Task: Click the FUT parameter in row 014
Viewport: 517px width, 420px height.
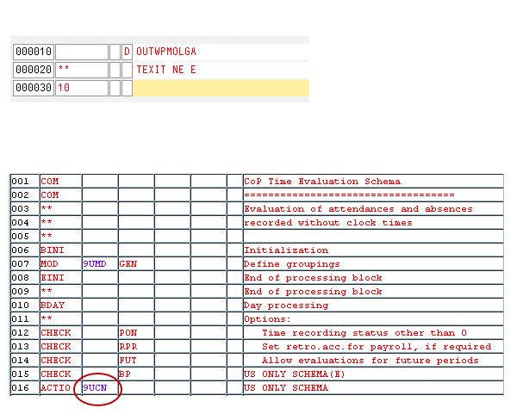Action: 128,361
